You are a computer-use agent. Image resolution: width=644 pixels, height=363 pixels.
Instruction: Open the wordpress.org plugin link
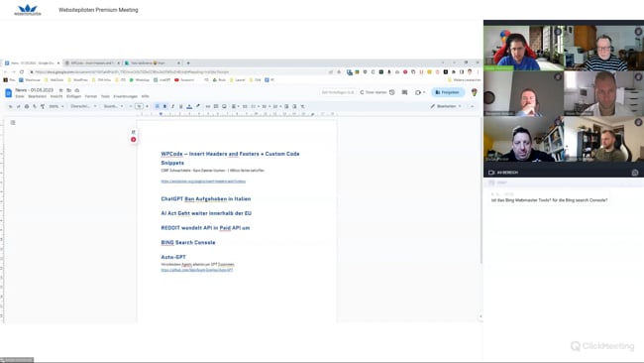point(203,181)
